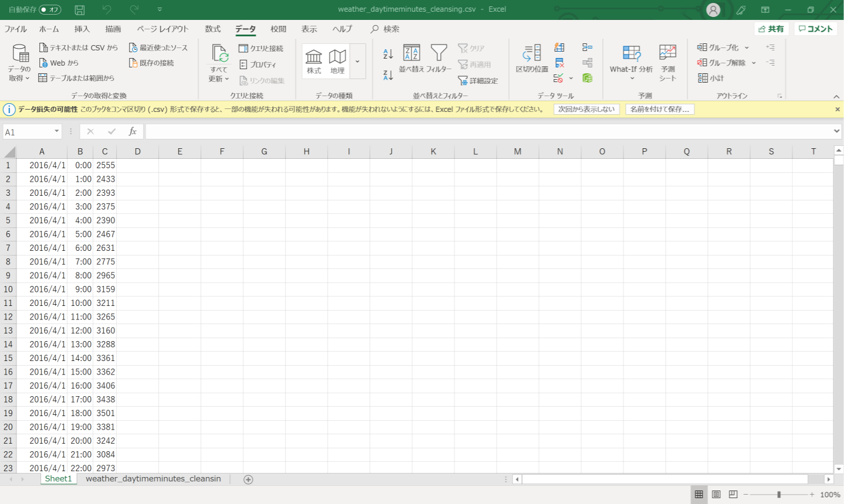This screenshot has height=504, width=844.
Task: Select Web から import option
Action: coord(59,63)
